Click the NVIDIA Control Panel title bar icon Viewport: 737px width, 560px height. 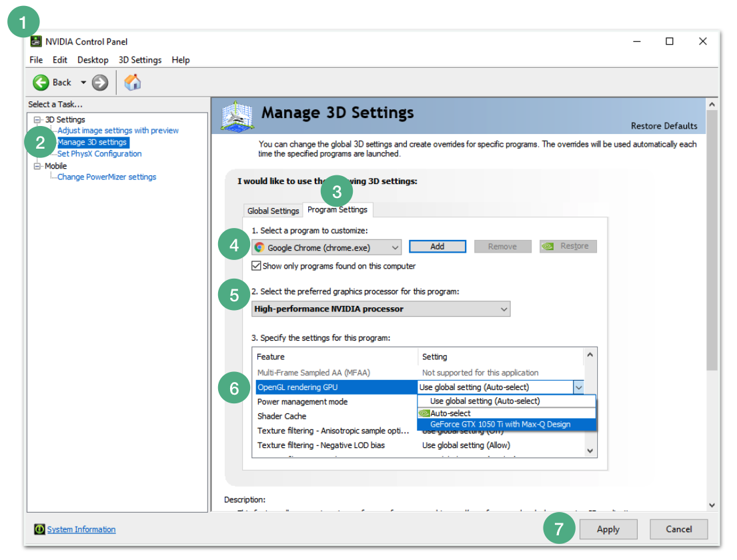[x=36, y=41]
